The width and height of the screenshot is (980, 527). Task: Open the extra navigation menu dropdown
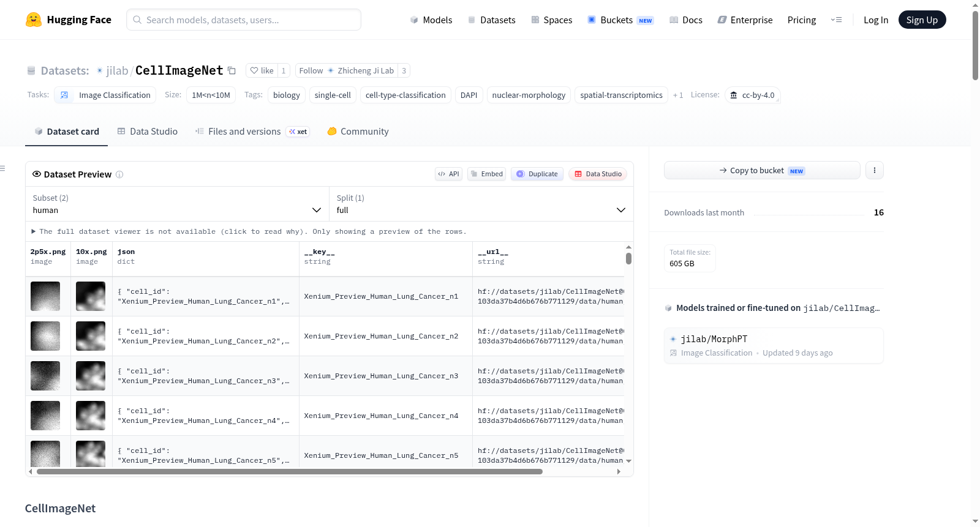[836, 20]
